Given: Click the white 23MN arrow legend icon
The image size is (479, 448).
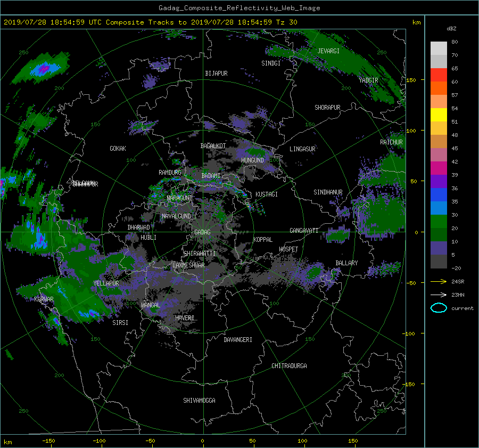Looking at the screenshot, I should point(439,295).
